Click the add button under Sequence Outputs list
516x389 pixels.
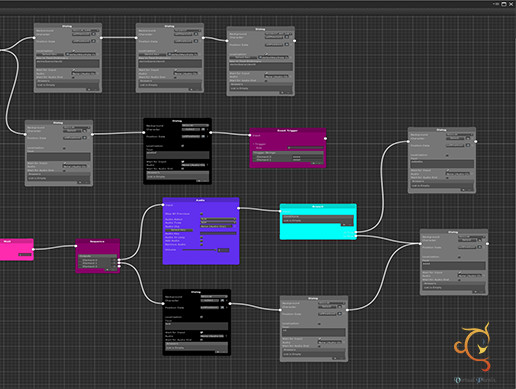(107, 269)
